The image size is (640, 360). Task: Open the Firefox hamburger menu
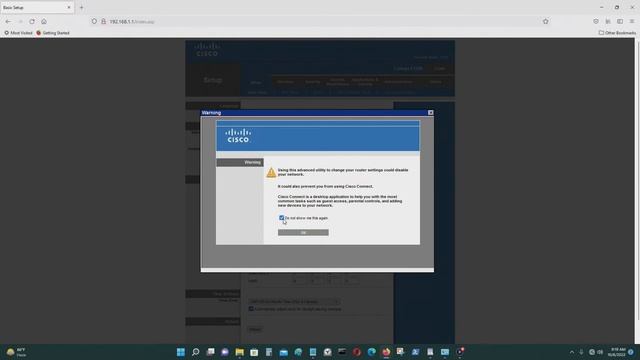[x=632, y=21]
